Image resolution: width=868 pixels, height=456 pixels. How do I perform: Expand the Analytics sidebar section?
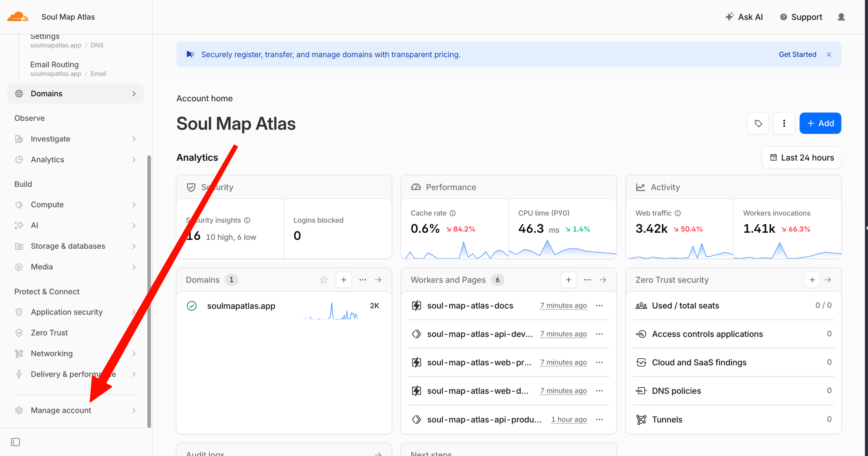pyautogui.click(x=76, y=160)
